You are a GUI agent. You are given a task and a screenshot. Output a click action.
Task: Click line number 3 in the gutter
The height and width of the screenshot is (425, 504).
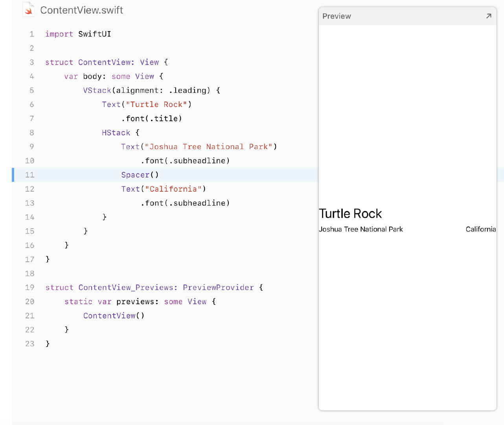tap(31, 62)
